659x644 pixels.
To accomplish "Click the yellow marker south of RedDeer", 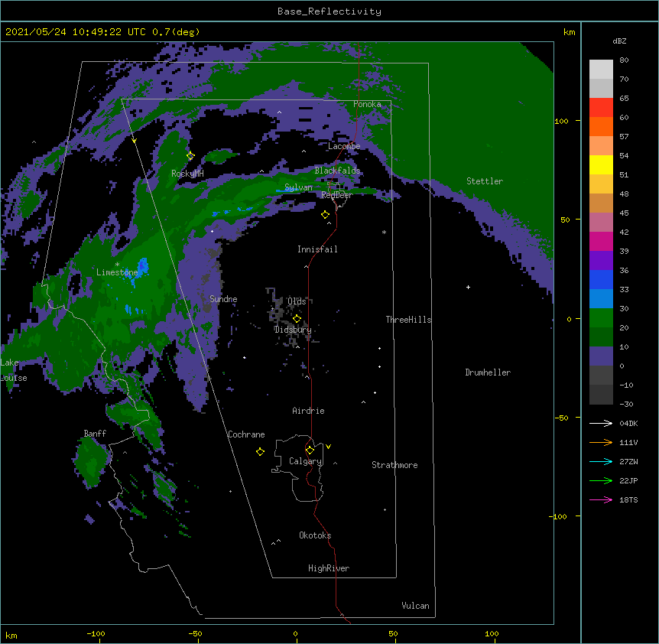I will 325,214.
